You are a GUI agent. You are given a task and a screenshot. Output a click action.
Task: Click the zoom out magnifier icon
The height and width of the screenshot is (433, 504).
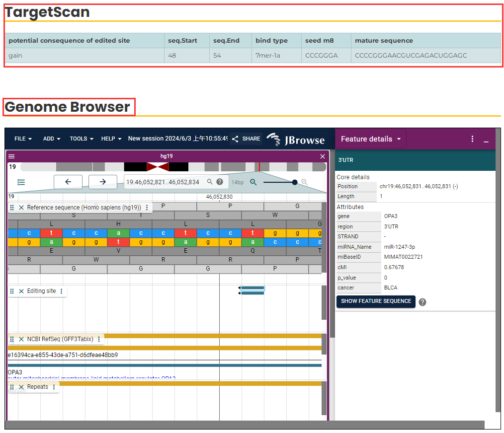(253, 182)
